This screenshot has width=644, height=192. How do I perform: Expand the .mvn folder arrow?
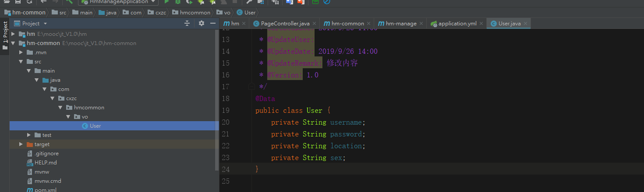(21, 52)
